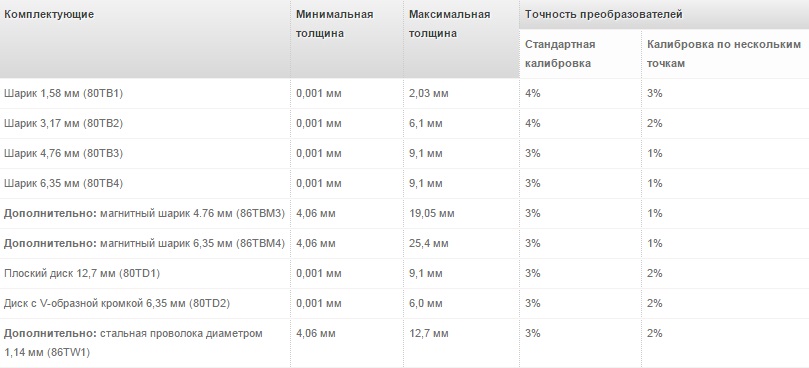Screen dimensions: 809x368
Task: Click the 19,05 мм maximum thickness cell
Action: coord(432,214)
